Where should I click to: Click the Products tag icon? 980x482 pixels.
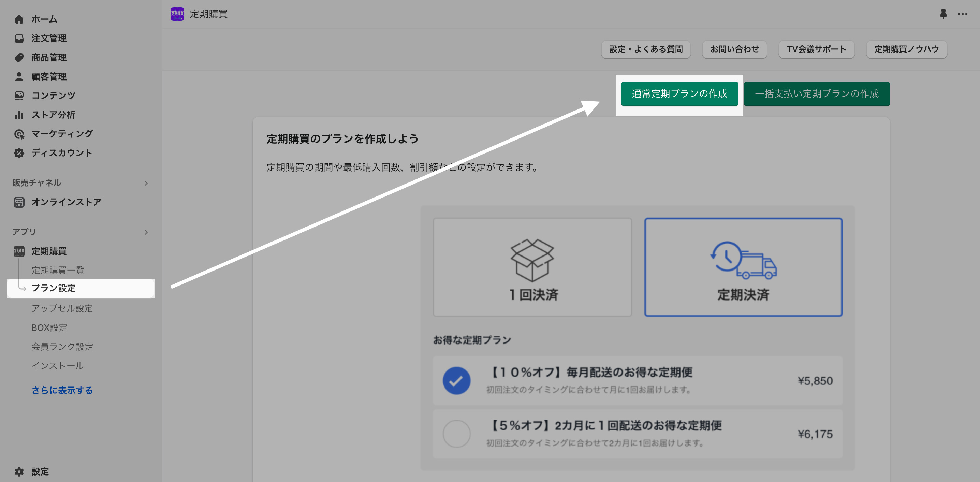[x=19, y=57]
